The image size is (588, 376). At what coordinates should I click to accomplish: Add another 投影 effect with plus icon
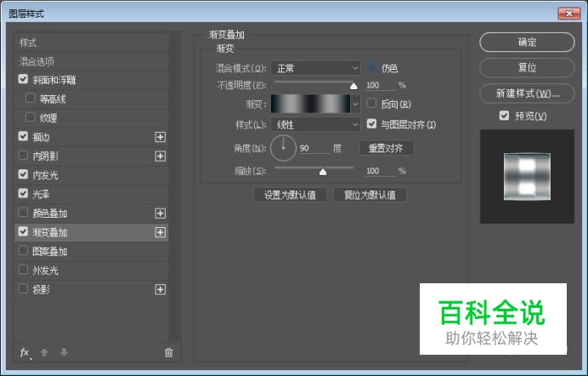(160, 289)
